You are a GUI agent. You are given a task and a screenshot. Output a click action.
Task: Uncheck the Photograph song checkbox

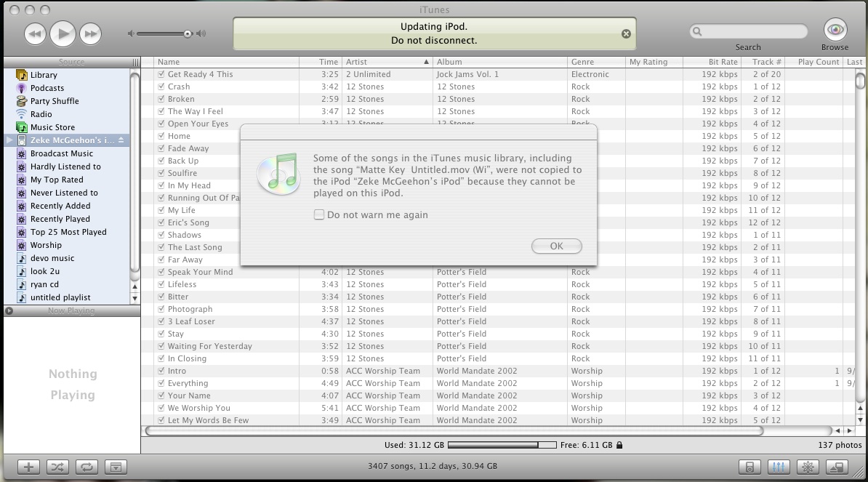click(x=161, y=310)
